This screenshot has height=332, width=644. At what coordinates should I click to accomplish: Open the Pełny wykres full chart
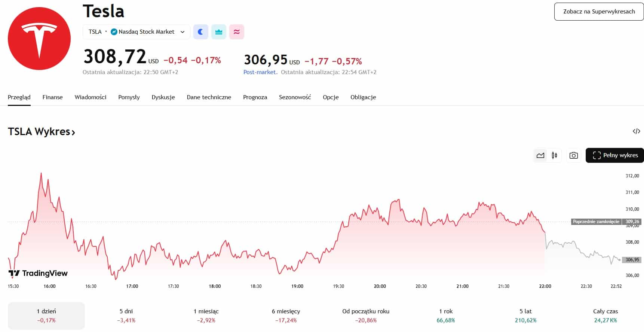(x=615, y=155)
